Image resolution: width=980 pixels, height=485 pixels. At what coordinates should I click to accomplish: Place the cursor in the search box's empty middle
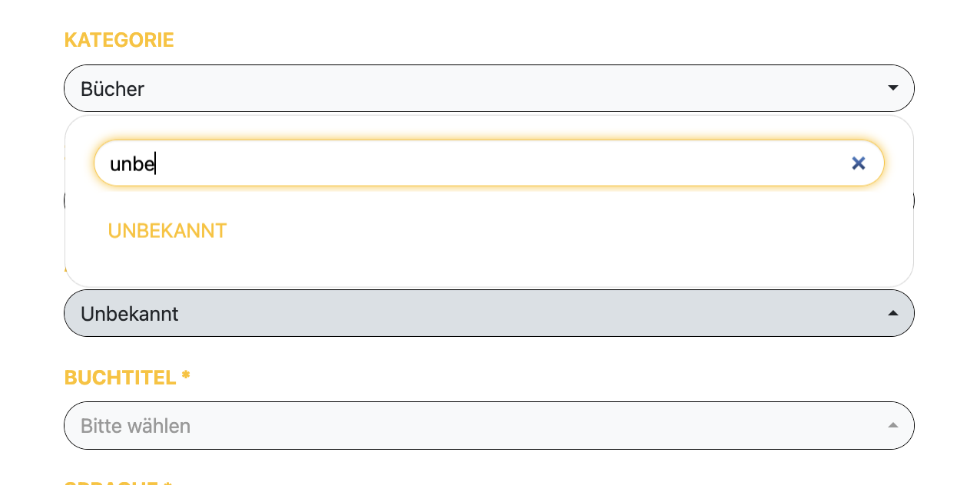499,163
